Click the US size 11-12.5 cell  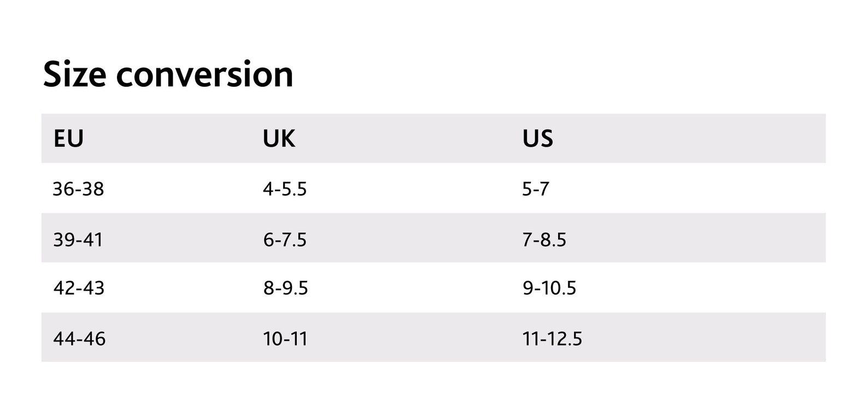click(552, 339)
